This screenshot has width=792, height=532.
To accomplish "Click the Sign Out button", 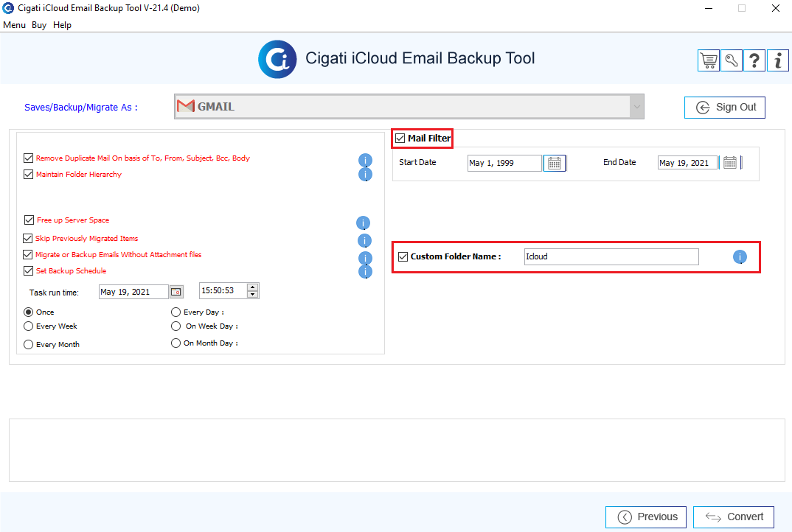I will pos(724,108).
